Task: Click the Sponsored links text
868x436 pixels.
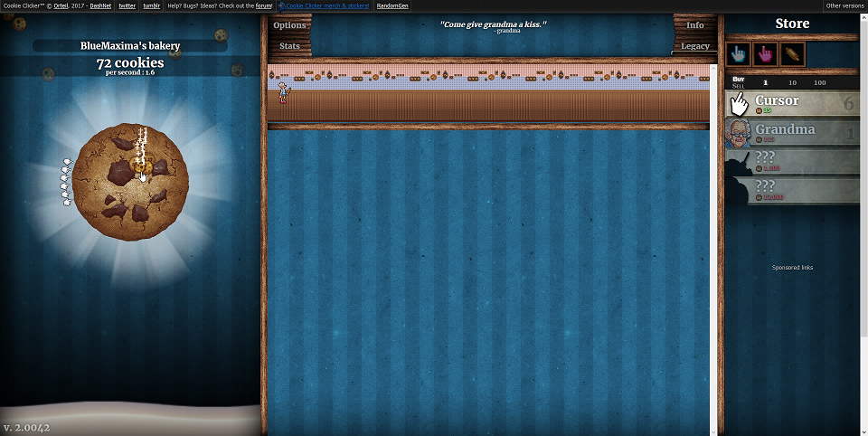Action: pos(792,268)
